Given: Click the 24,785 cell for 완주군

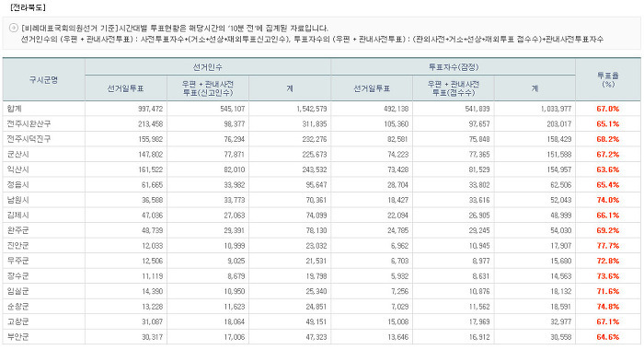Looking at the screenshot, I should point(397,231).
